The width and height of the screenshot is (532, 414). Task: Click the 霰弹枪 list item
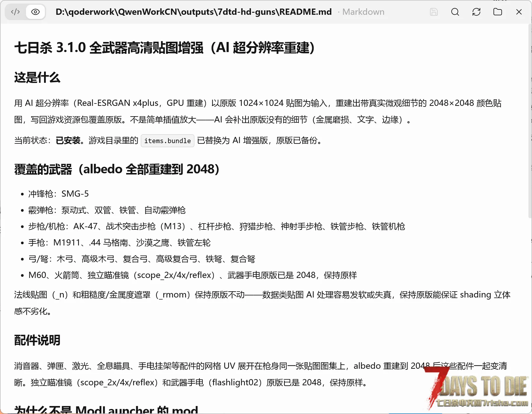(107, 210)
